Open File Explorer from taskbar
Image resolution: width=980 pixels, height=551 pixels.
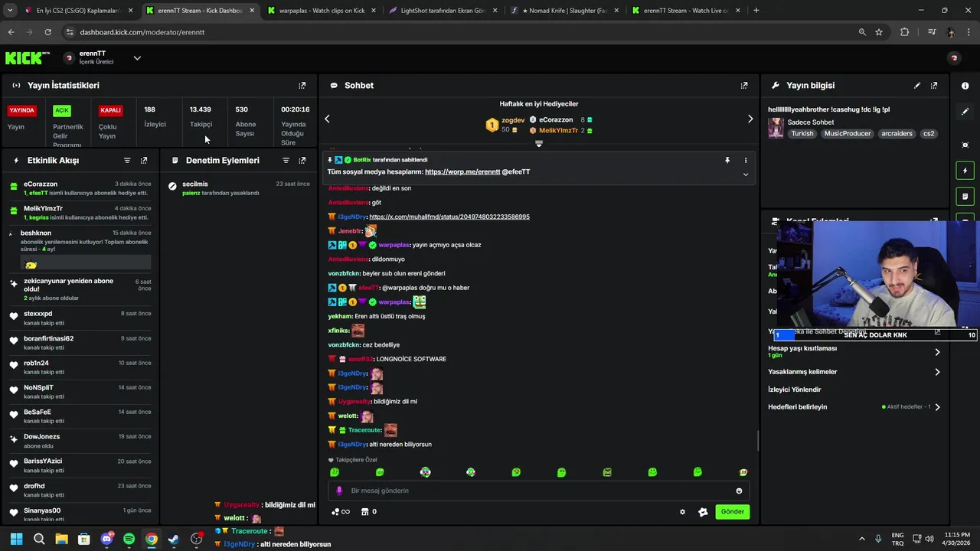(61, 540)
